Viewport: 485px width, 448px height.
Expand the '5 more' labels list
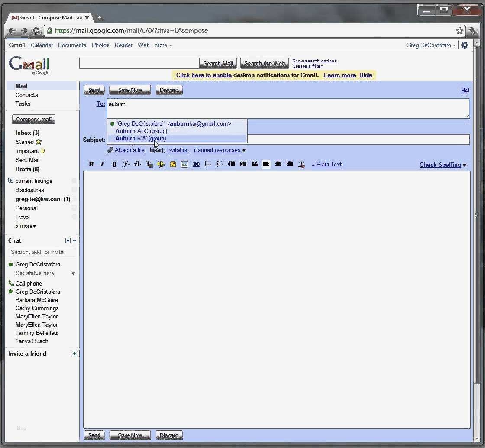pyautogui.click(x=26, y=226)
